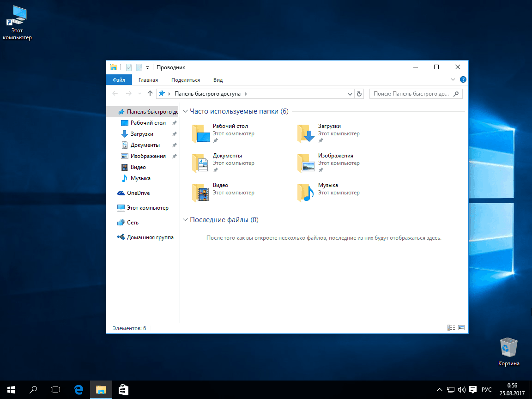Image resolution: width=532 pixels, height=399 pixels.
Task: Collapse the Часто используемые папки section
Action: point(186,112)
